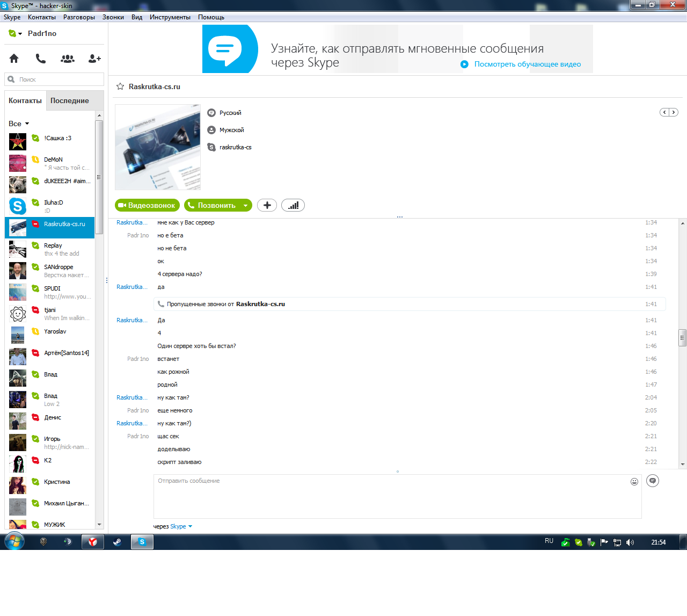Open the Windows Start menu
This screenshot has height=616, width=687.
[14, 541]
